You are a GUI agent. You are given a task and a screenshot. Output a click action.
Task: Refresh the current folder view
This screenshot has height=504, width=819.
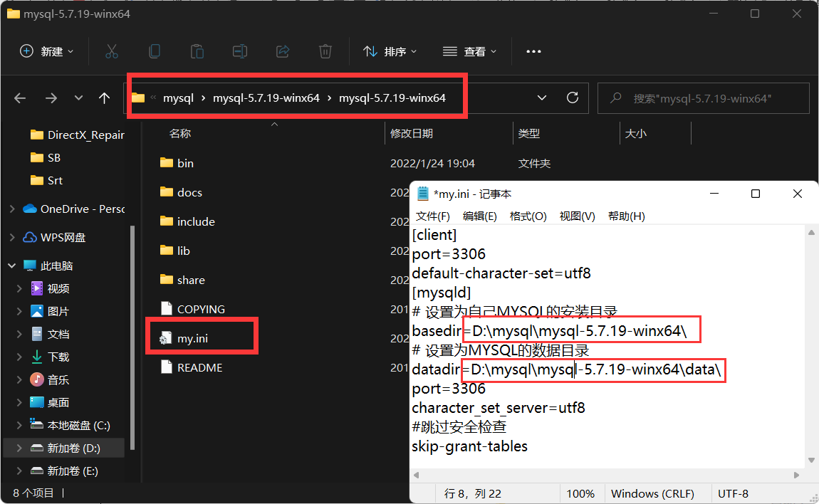tap(573, 98)
